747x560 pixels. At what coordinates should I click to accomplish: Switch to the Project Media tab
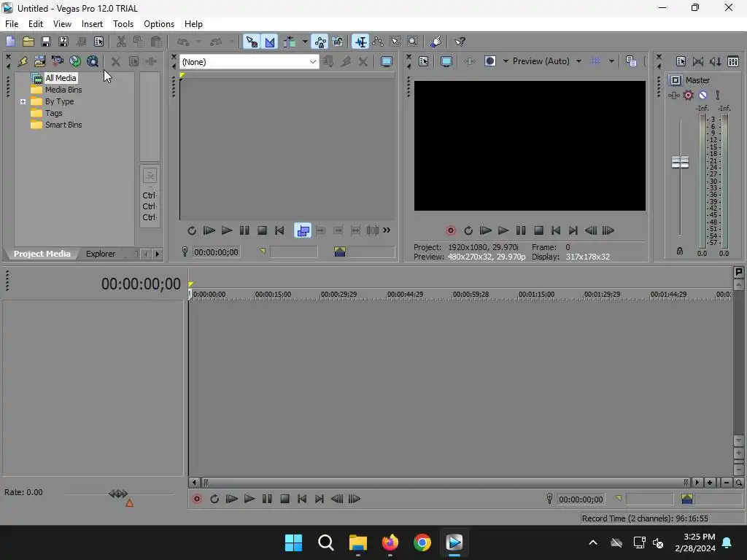coord(42,254)
